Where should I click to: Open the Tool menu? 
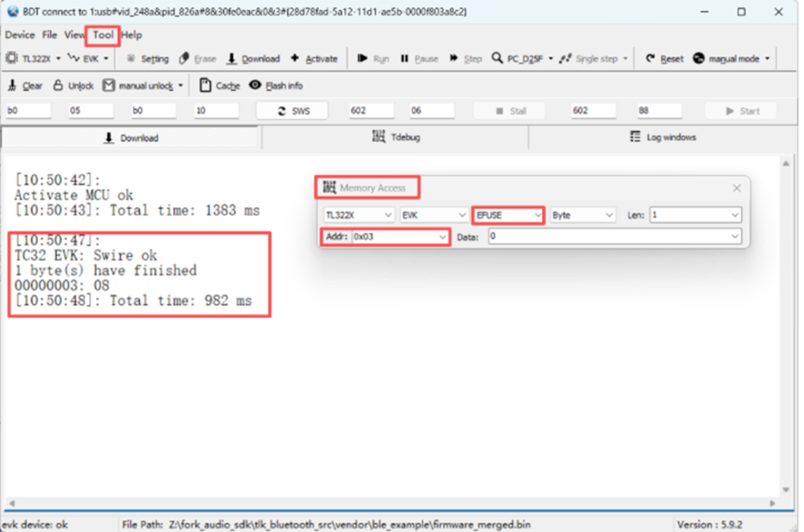103,35
